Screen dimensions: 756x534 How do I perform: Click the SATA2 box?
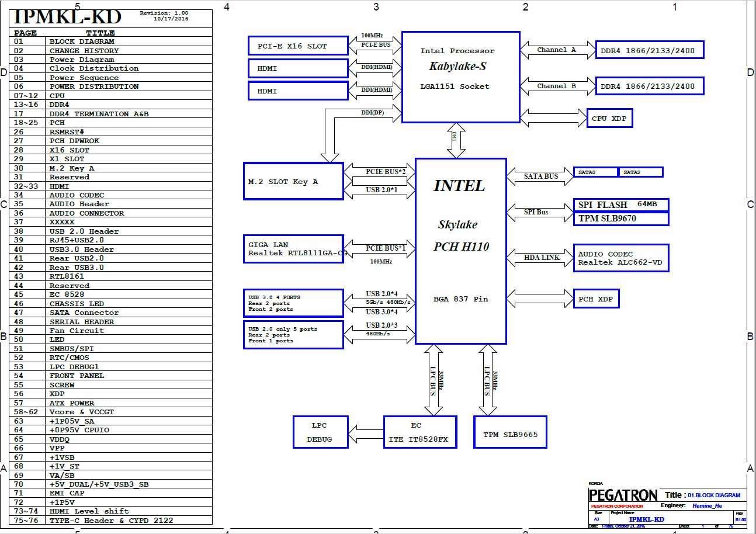tap(640, 172)
